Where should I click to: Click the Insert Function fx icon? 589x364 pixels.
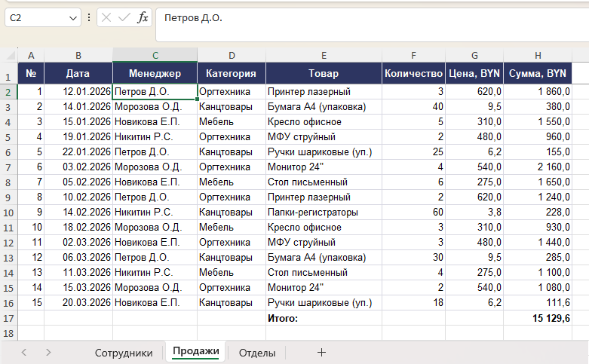tap(143, 17)
